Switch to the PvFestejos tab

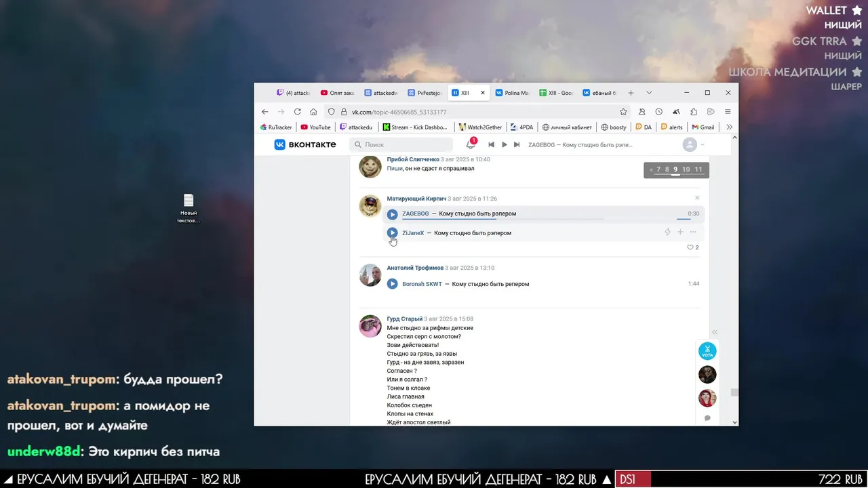coord(425,93)
